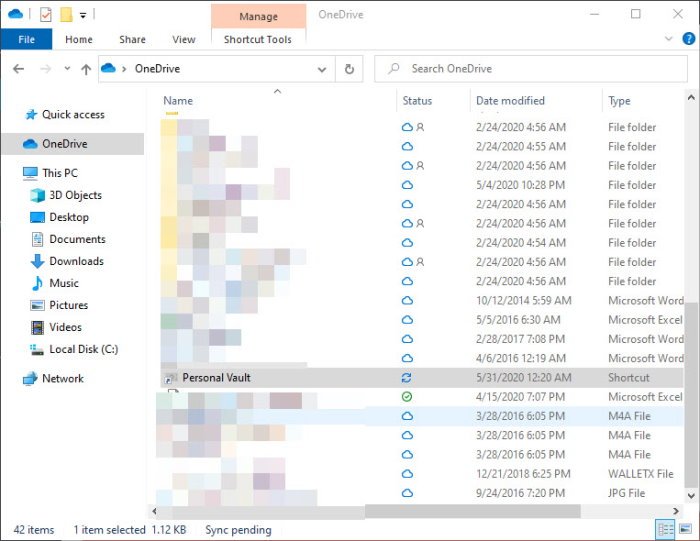Open the recent locations dropdown arrow
The image size is (700, 541).
(67, 69)
